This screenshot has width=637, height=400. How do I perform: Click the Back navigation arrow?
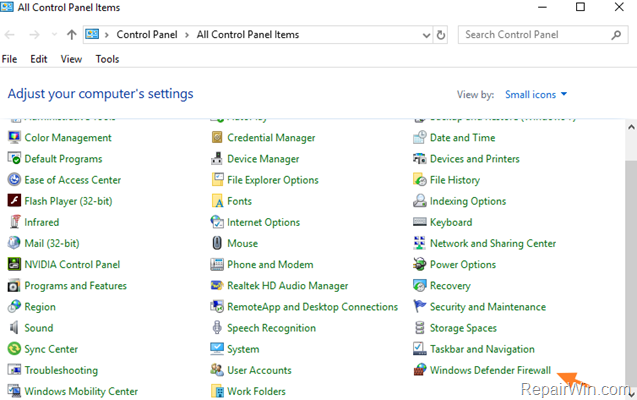point(10,35)
